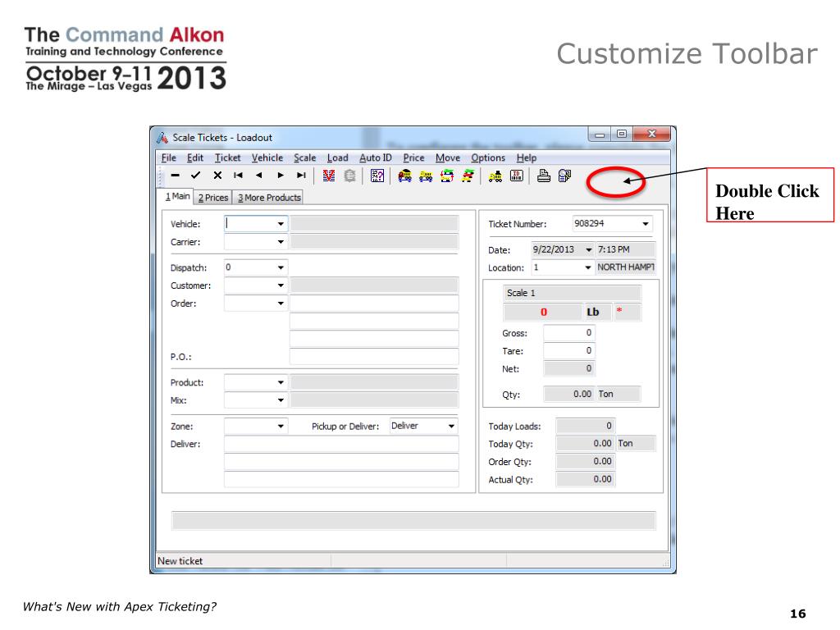Viewport: 840px width, 630px height.
Task: Click the NORTH HAMPT location name field
Action: [626, 267]
